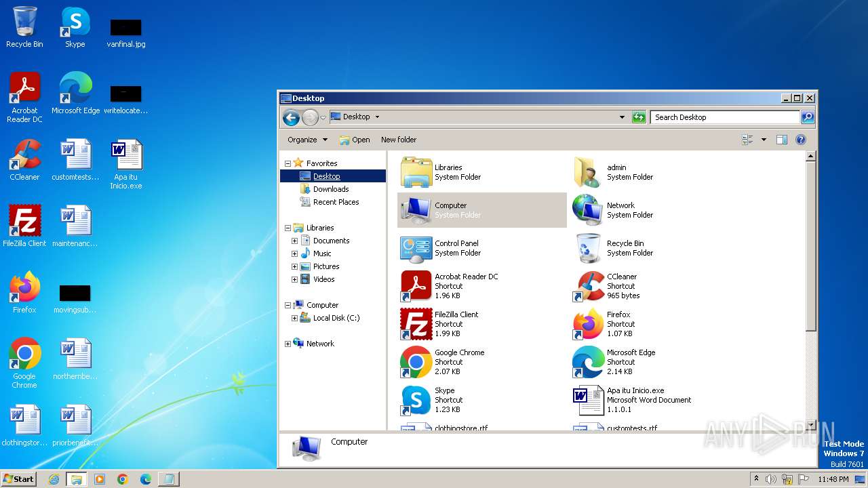868x488 pixels.
Task: Click the refresh button beside address bar
Action: pos(638,117)
